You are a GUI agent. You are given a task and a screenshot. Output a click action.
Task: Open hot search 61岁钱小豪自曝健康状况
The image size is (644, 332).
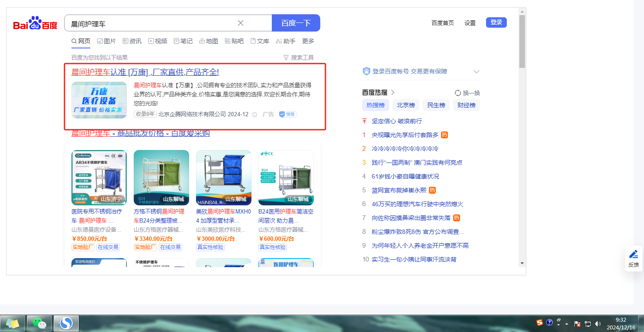pyautogui.click(x=405, y=176)
